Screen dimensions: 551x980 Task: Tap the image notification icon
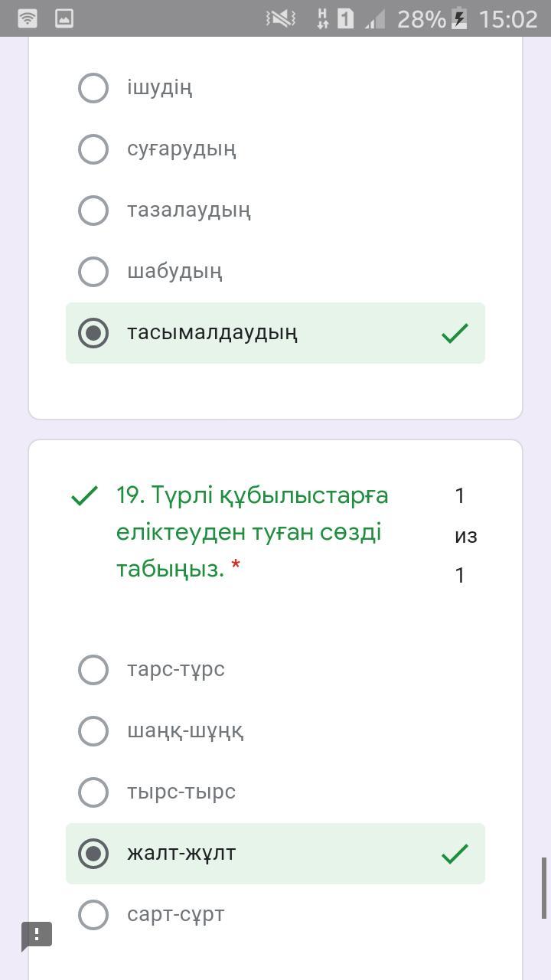tap(64, 18)
